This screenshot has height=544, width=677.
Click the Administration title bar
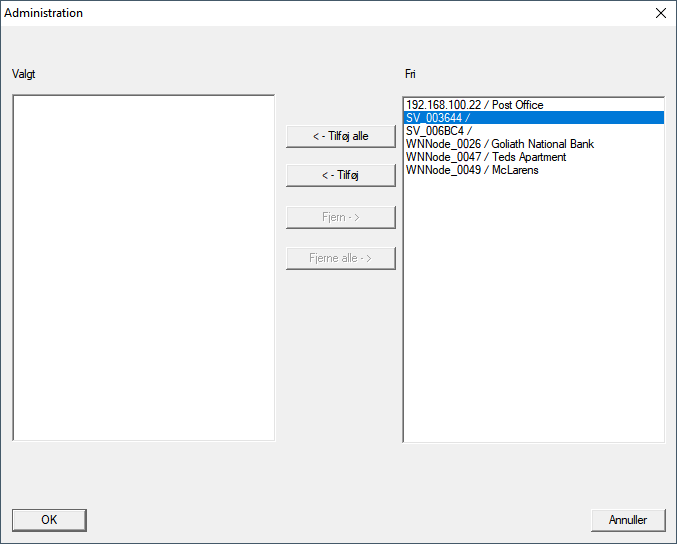coord(300,13)
